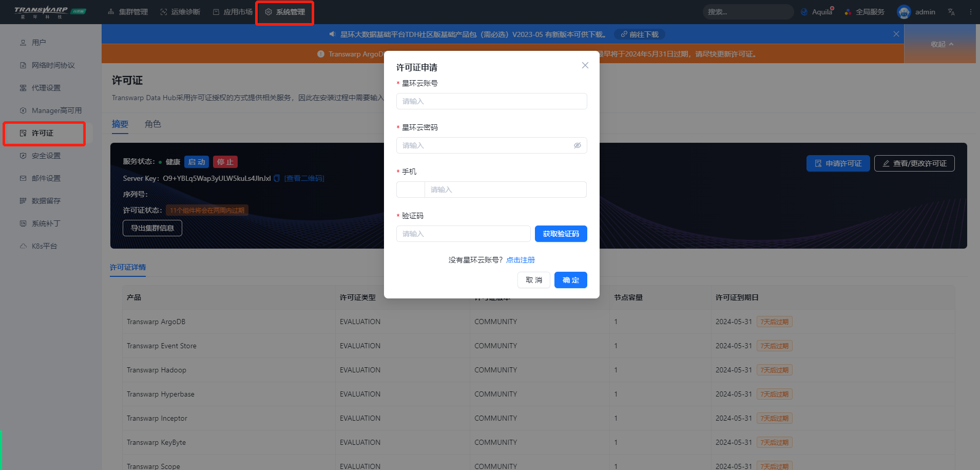
Task: Click the 获取验证码 button
Action: tap(561, 234)
